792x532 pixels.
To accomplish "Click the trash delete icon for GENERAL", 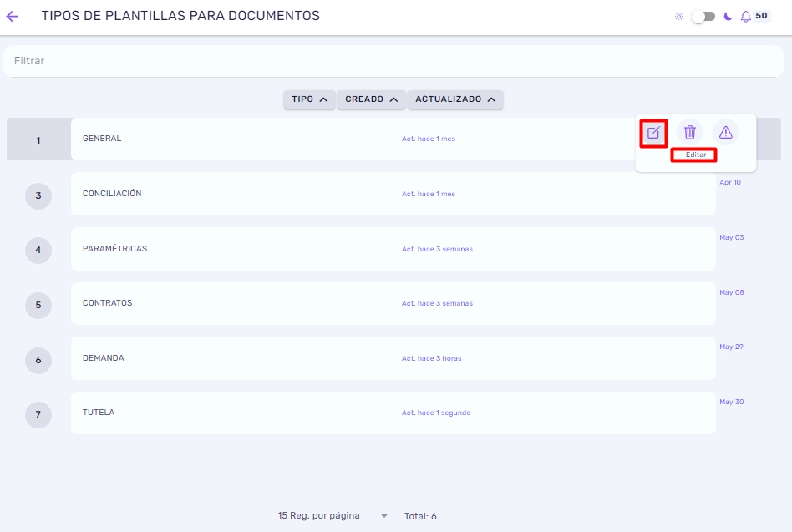I will coord(689,132).
